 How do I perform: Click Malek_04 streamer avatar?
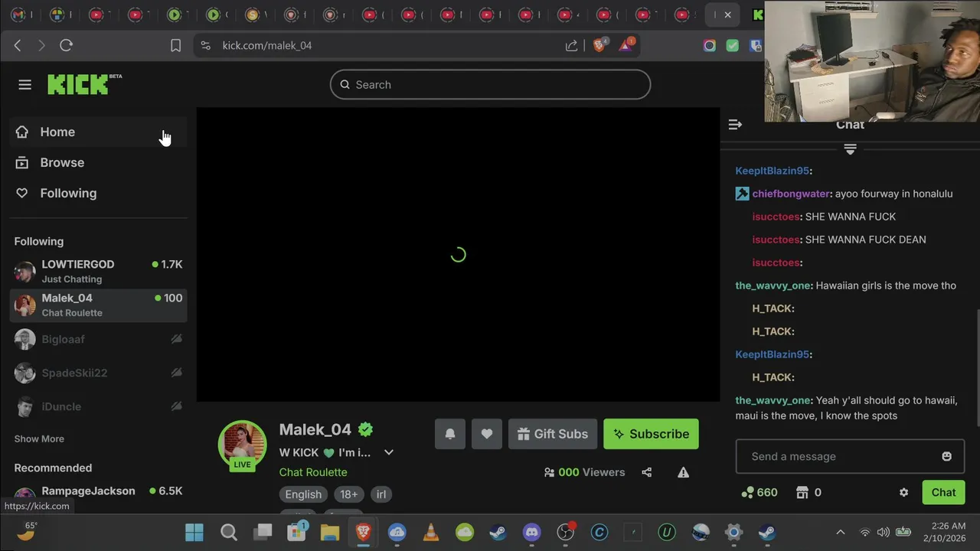[x=242, y=445]
